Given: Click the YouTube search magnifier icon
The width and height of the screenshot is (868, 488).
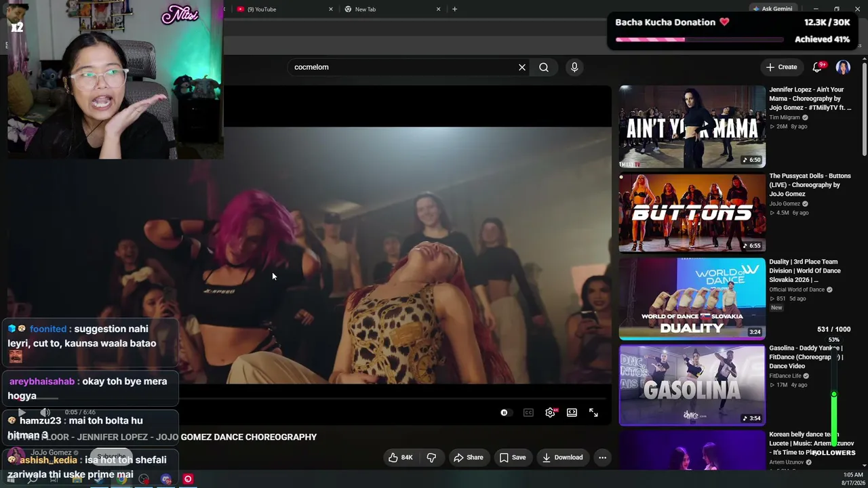Looking at the screenshot, I should [544, 67].
